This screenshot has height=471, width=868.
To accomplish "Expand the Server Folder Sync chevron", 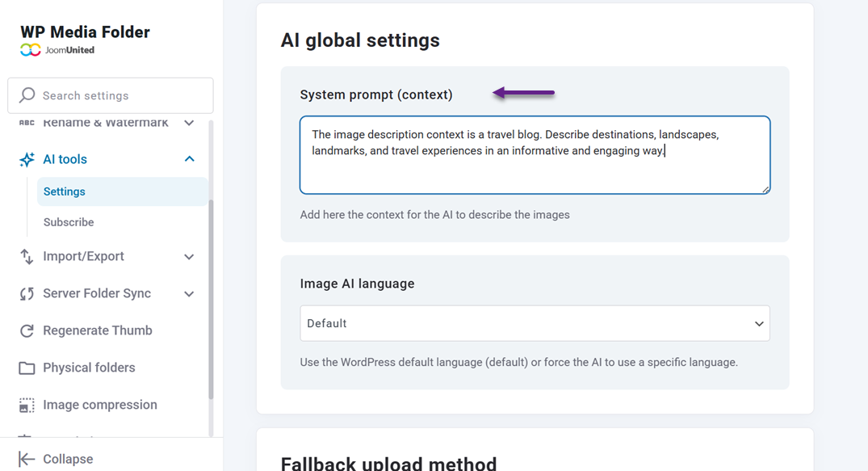I will pos(189,294).
